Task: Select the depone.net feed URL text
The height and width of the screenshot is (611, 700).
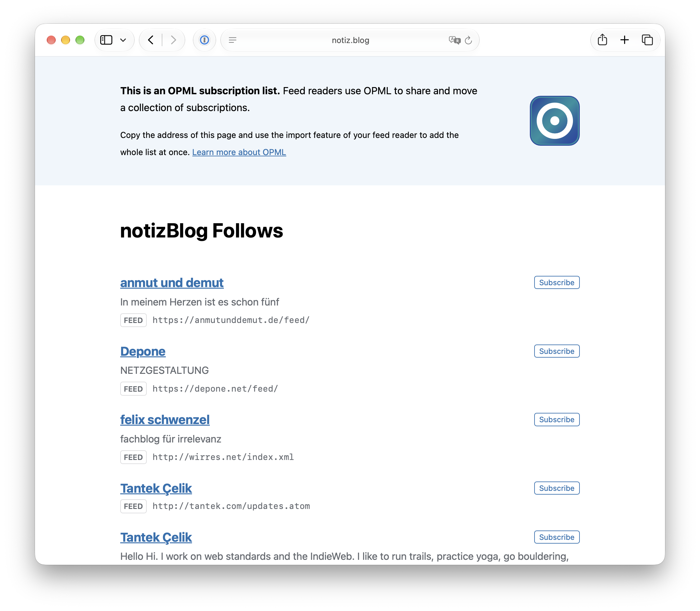Action: click(x=215, y=389)
